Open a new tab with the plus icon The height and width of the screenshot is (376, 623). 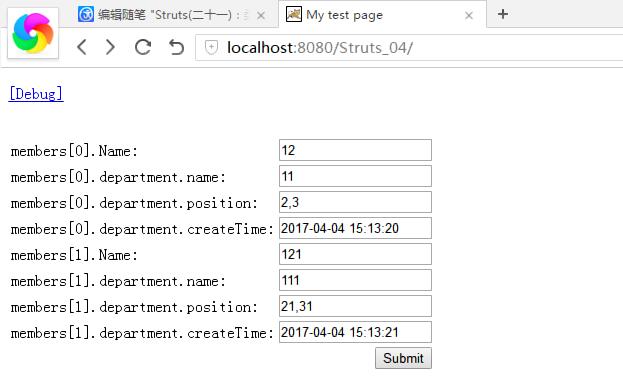click(503, 14)
